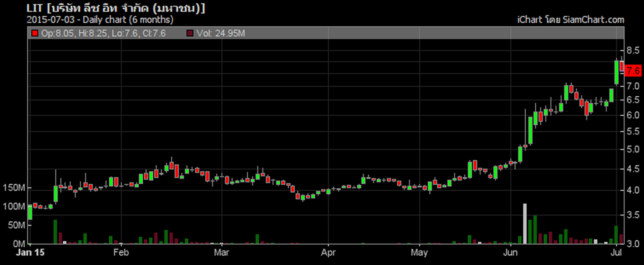Viewport: 644px width, 265px height.
Task: Click the "Mar" date axis label
Action: pos(221,252)
